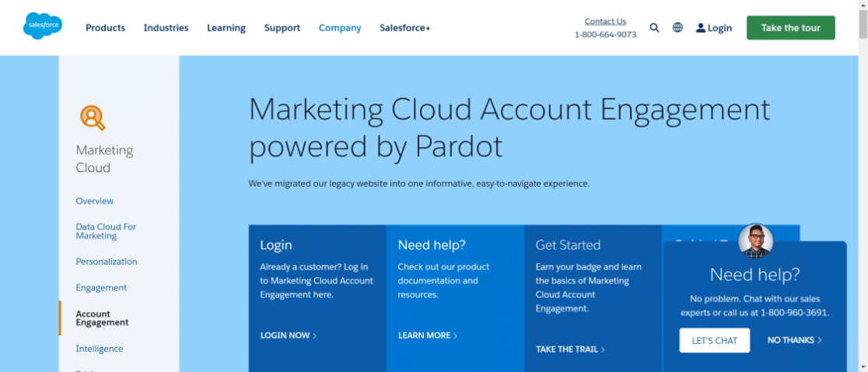Viewport: 868px width, 372px height.
Task: Click the Contact Us link
Action: pyautogui.click(x=605, y=22)
